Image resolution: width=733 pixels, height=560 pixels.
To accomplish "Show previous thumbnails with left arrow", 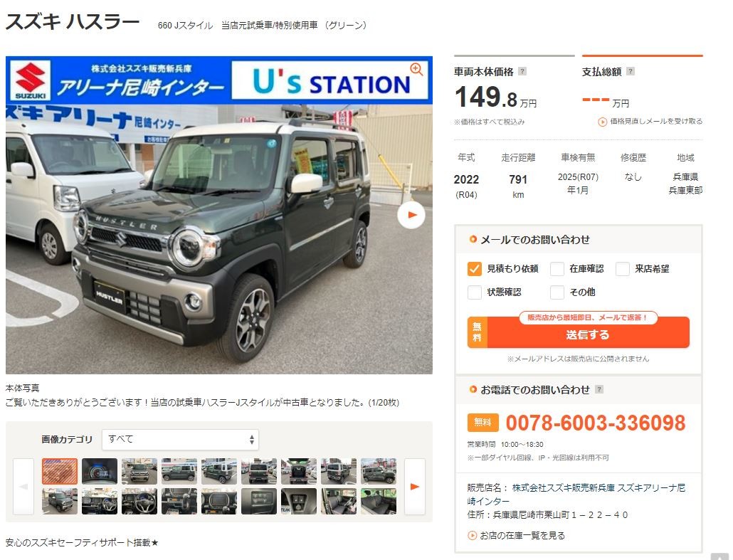I will point(23,487).
